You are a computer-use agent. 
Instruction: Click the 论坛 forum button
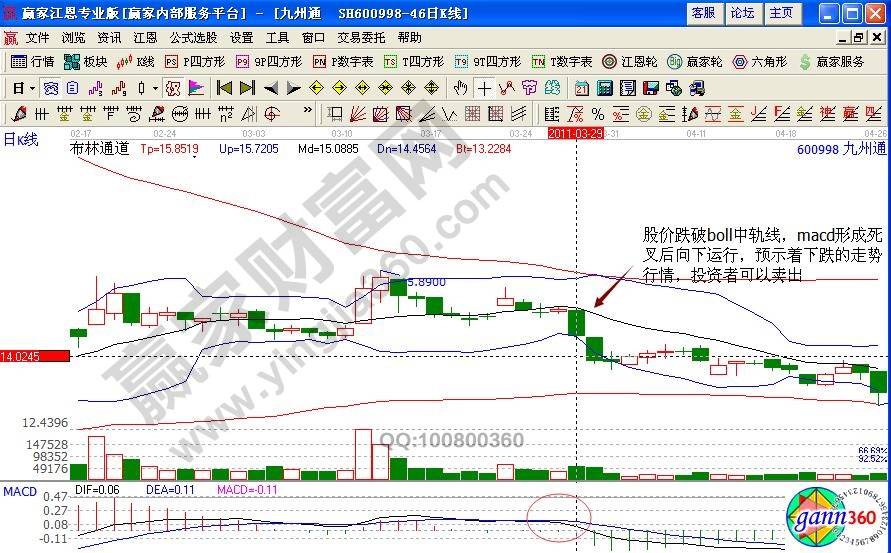point(742,13)
